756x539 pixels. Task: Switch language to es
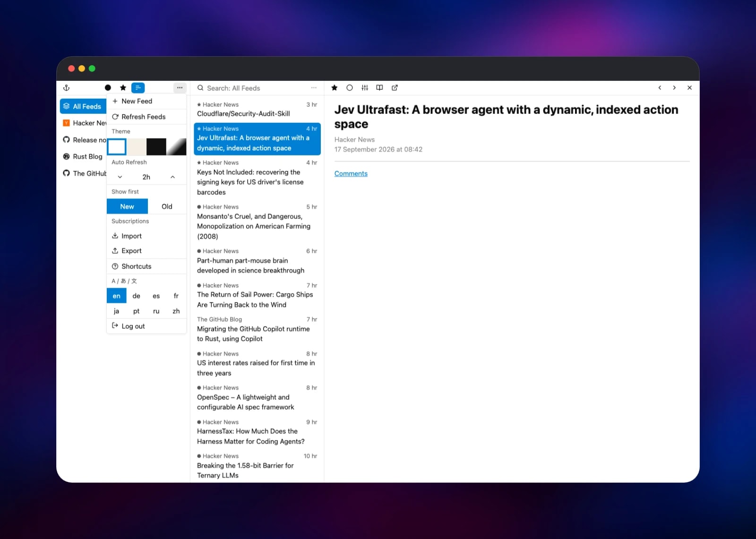(x=156, y=296)
